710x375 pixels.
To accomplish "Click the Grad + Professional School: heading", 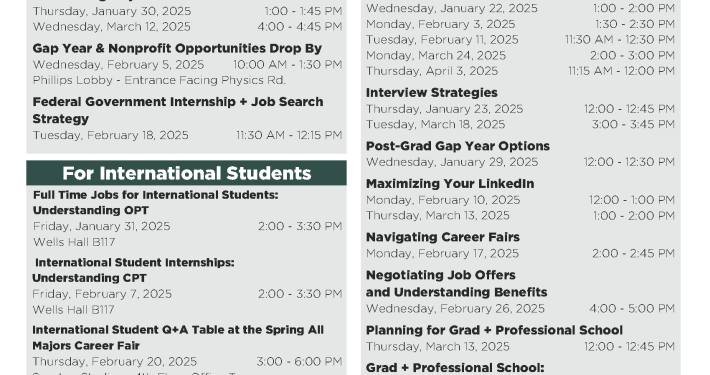I will (x=455, y=368).
